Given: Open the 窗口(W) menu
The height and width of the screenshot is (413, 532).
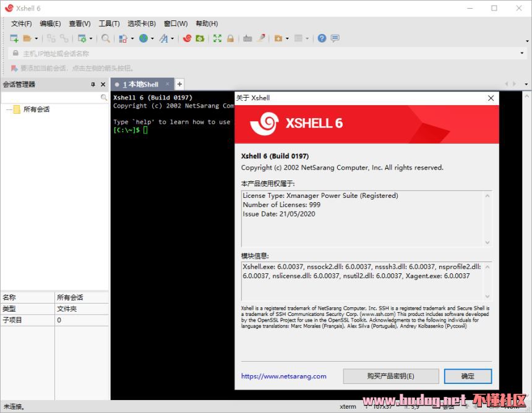Looking at the screenshot, I should [176, 23].
